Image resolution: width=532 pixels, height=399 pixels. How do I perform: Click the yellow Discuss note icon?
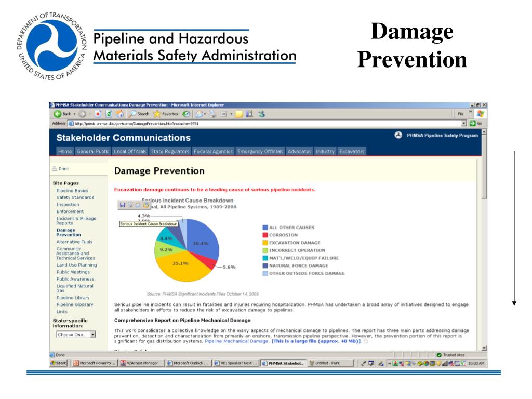[x=239, y=114]
